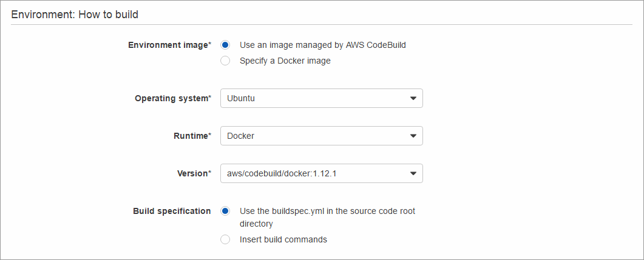This screenshot has width=644, height=260.
Task: Click 'Use the buildspec.yml in the source code' text
Action: click(x=327, y=211)
